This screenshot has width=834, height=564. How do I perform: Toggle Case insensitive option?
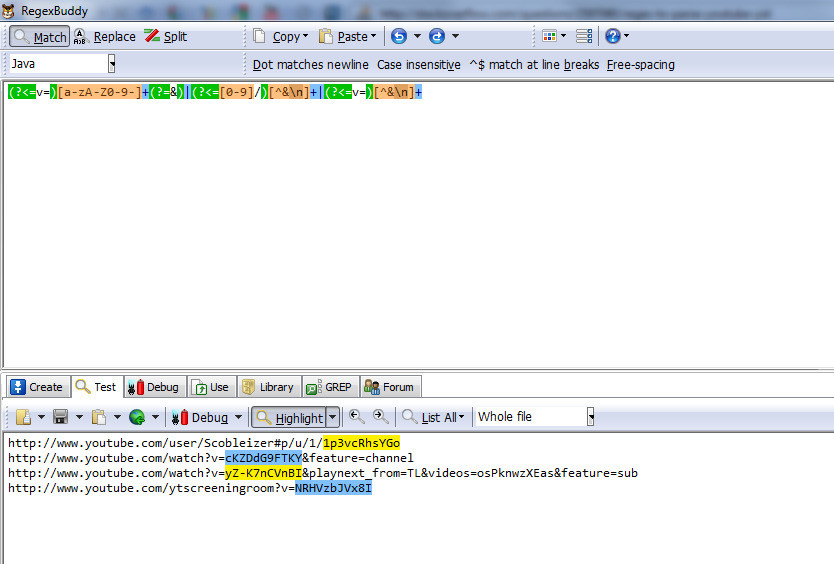tap(419, 65)
